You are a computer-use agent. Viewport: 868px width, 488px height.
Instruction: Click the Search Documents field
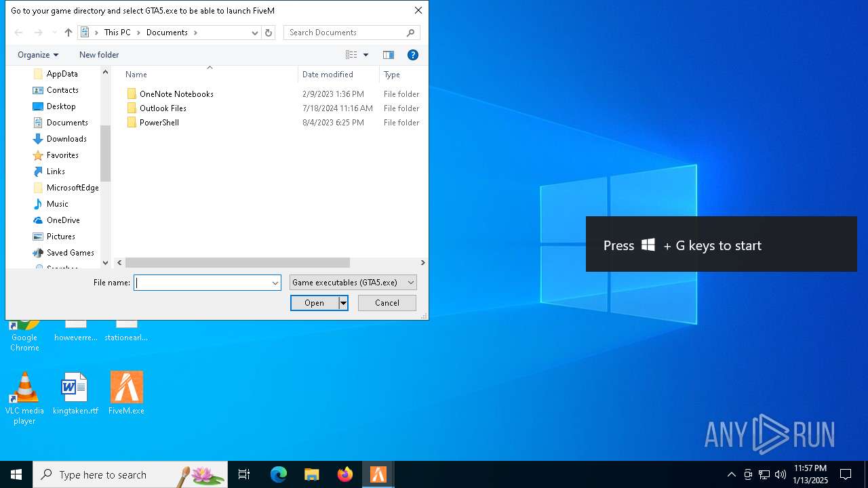pos(345,33)
